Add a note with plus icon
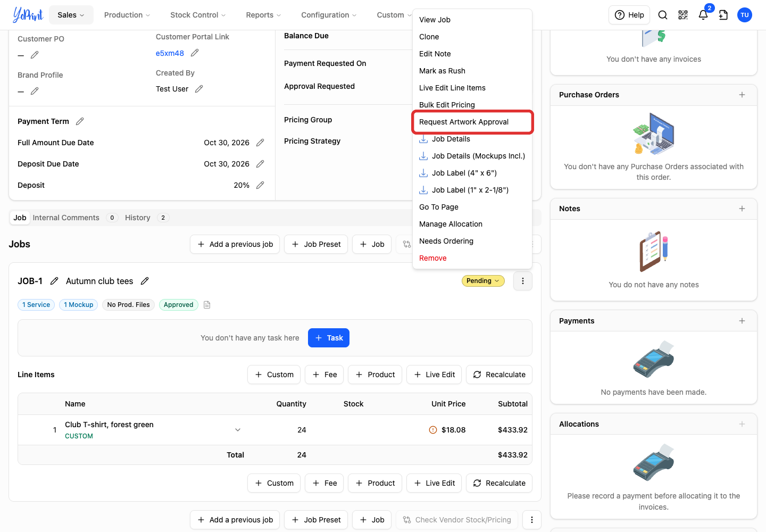Image resolution: width=766 pixels, height=532 pixels. pyautogui.click(x=742, y=209)
